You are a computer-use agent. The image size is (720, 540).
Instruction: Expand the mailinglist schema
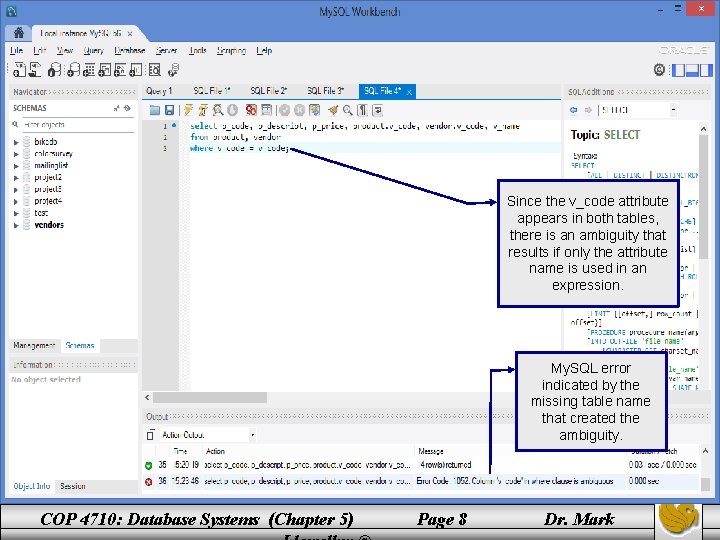[x=16, y=166]
